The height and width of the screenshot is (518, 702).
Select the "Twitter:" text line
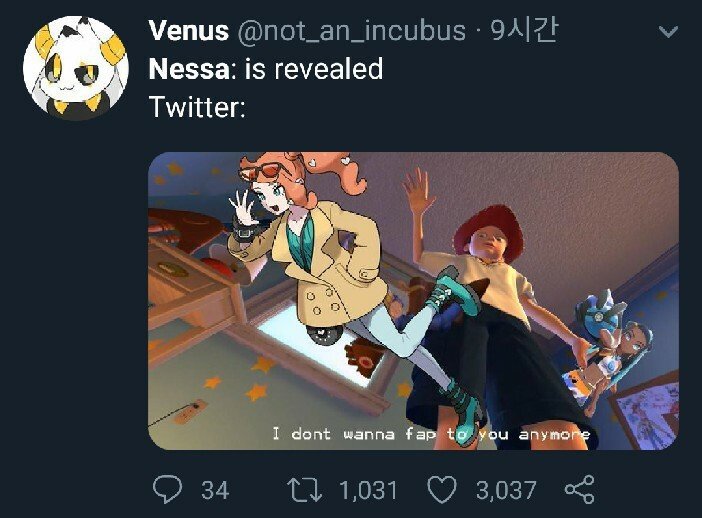pyautogui.click(x=197, y=106)
